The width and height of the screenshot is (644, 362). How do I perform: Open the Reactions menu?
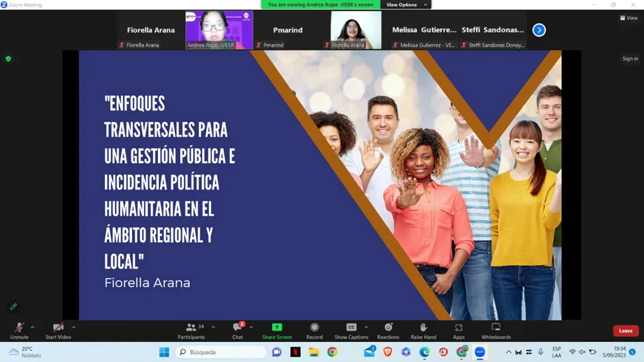pos(388,330)
